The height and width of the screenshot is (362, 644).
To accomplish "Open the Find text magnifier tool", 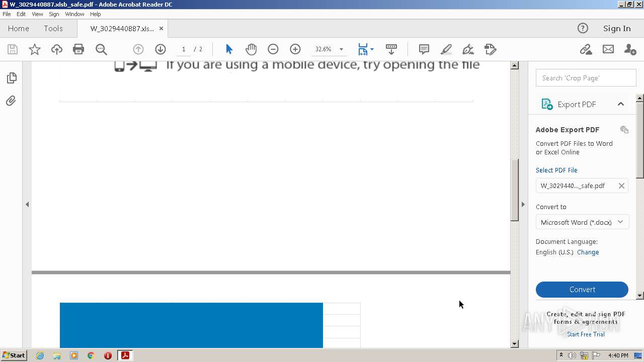I will coord(101,49).
